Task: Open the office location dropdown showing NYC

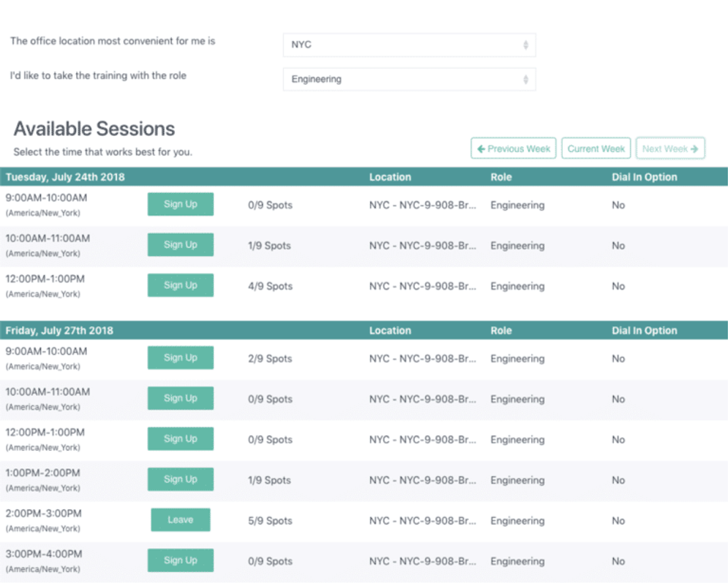Action: tap(409, 45)
